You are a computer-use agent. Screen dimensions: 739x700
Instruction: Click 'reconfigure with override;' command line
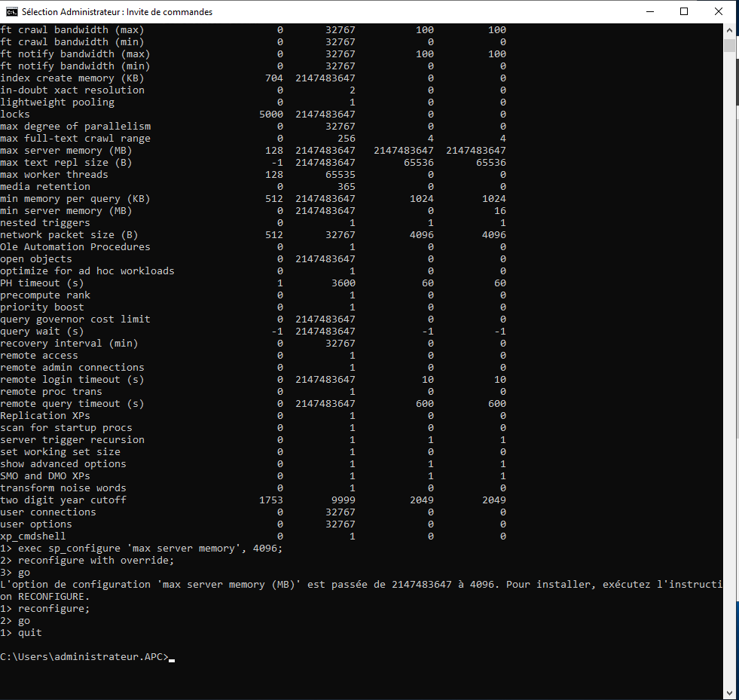(x=87, y=560)
